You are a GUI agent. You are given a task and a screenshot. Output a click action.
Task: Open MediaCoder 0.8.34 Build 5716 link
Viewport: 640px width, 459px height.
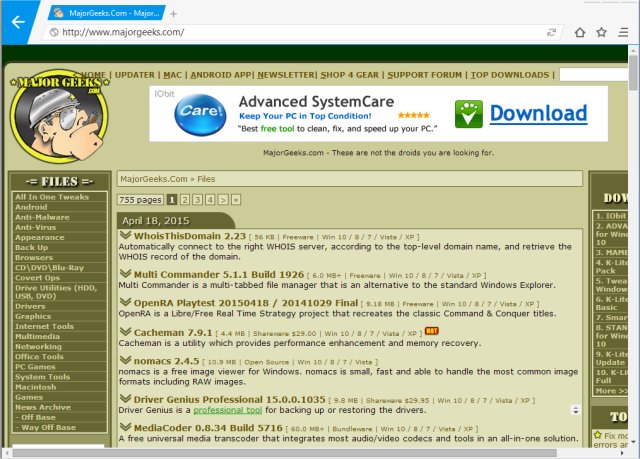(208, 428)
